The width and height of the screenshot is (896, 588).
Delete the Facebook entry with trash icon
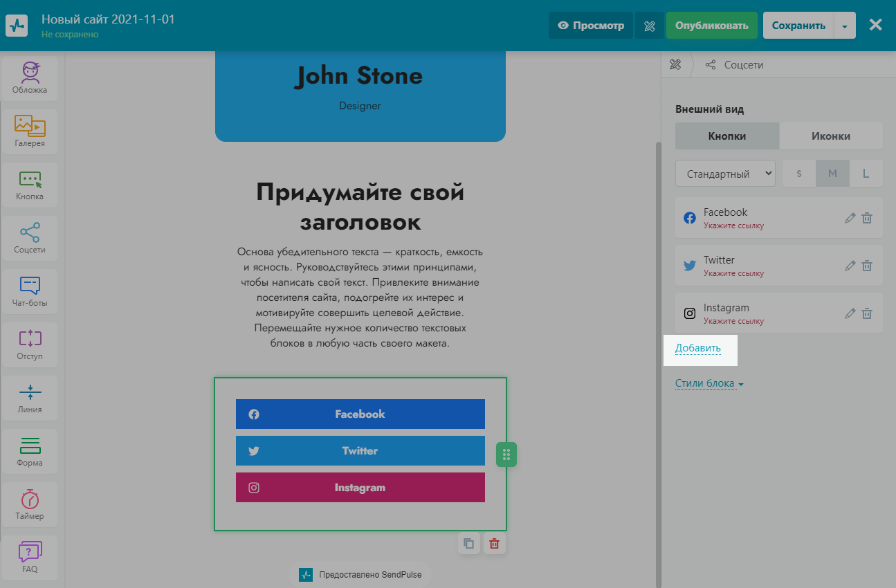pos(867,218)
